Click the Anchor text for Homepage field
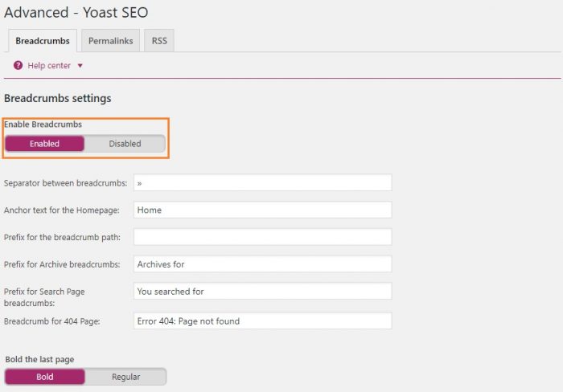Viewport: 563px width, 392px height. click(262, 210)
